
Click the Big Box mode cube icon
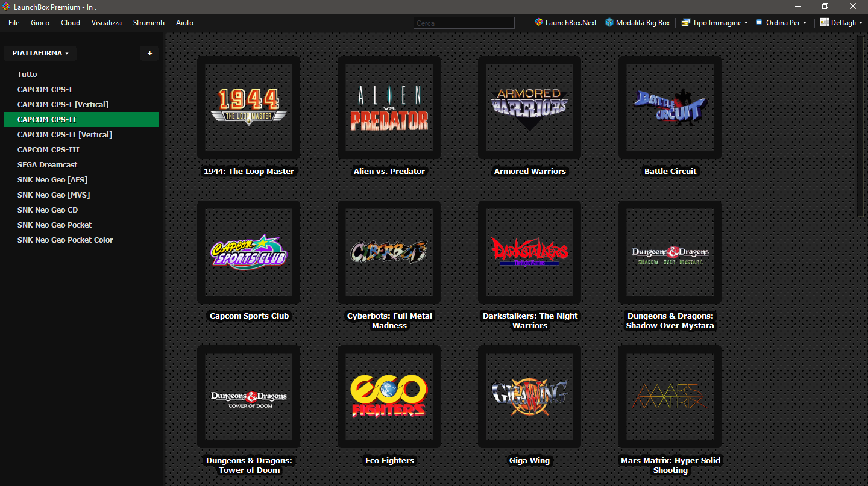tap(609, 22)
